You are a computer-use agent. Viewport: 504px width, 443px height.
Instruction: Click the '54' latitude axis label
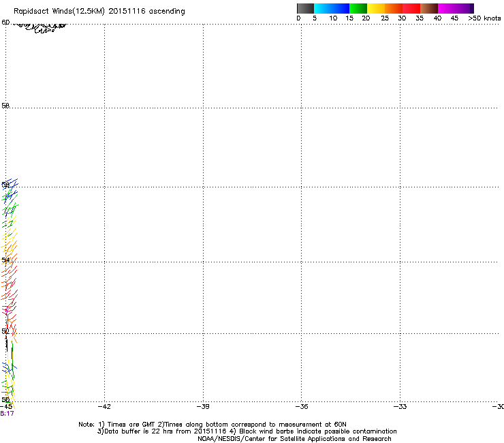point(5,260)
